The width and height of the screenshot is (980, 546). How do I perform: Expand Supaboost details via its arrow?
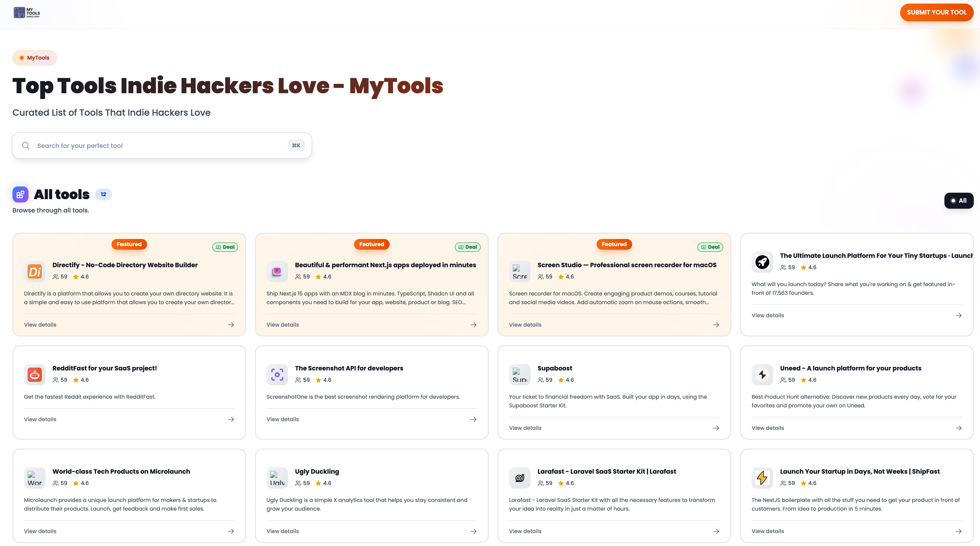pos(716,428)
